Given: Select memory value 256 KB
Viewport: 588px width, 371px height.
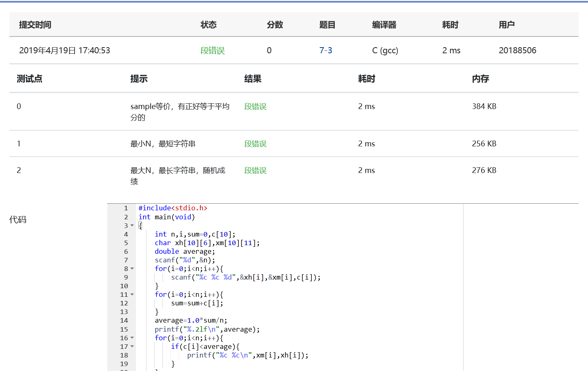Looking at the screenshot, I should (484, 144).
